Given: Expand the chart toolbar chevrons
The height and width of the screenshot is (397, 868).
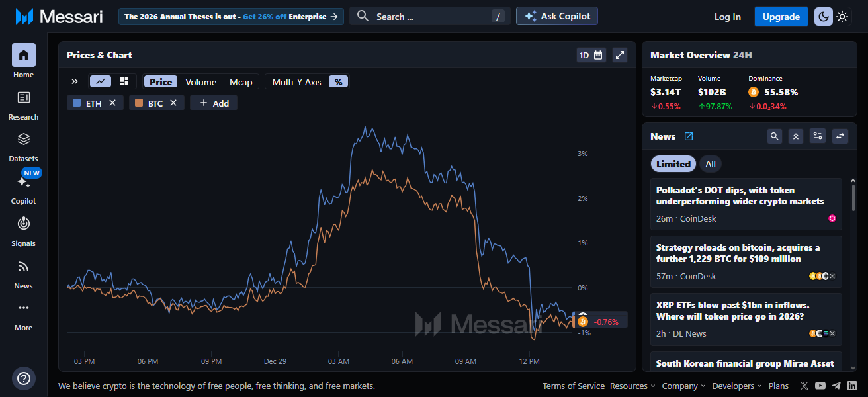Looking at the screenshot, I should (75, 81).
